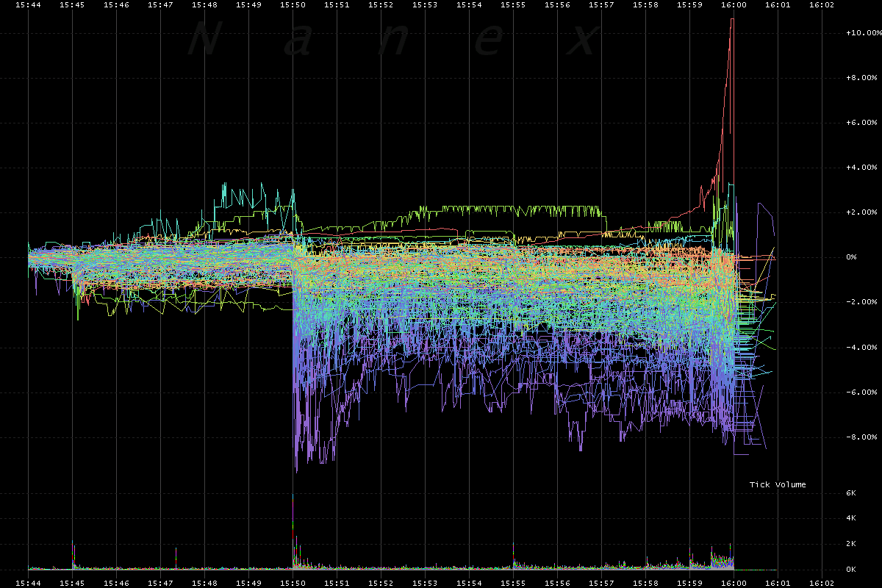The height and width of the screenshot is (588, 882).
Task: Click 16:00 on the top time axis
Action: point(734,4)
